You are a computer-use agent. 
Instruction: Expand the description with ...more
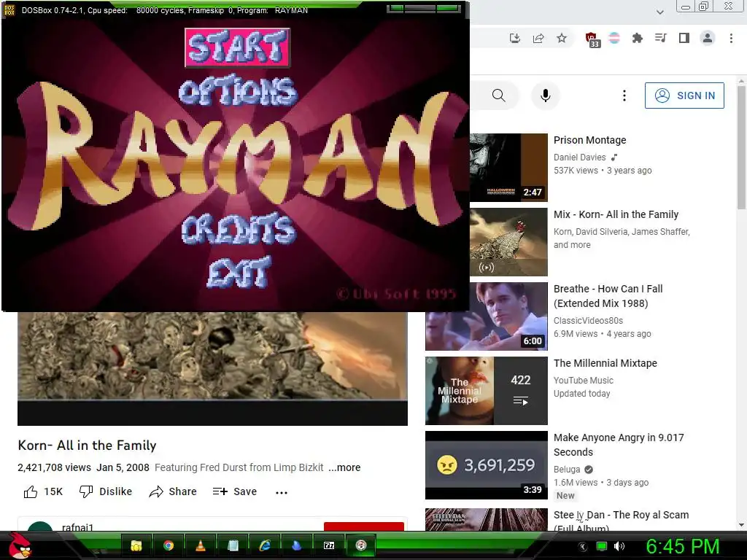pos(344,467)
